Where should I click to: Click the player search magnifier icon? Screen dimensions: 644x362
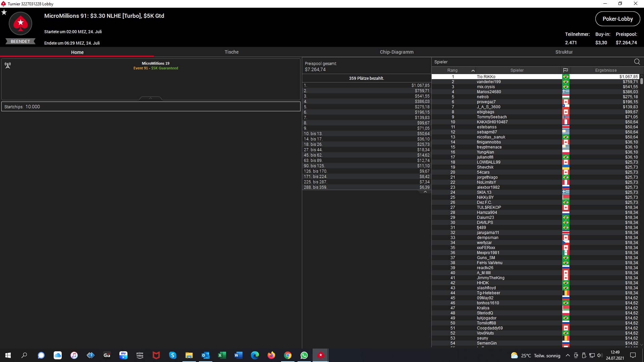click(x=637, y=62)
